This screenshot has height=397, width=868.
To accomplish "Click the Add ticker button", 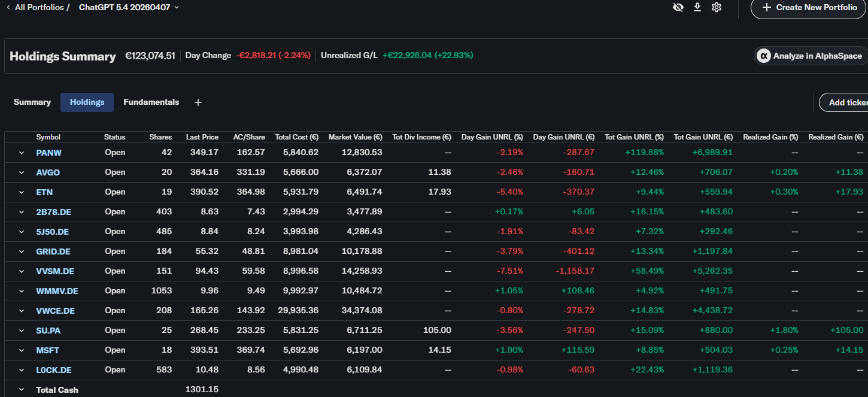I will pyautogui.click(x=845, y=102).
